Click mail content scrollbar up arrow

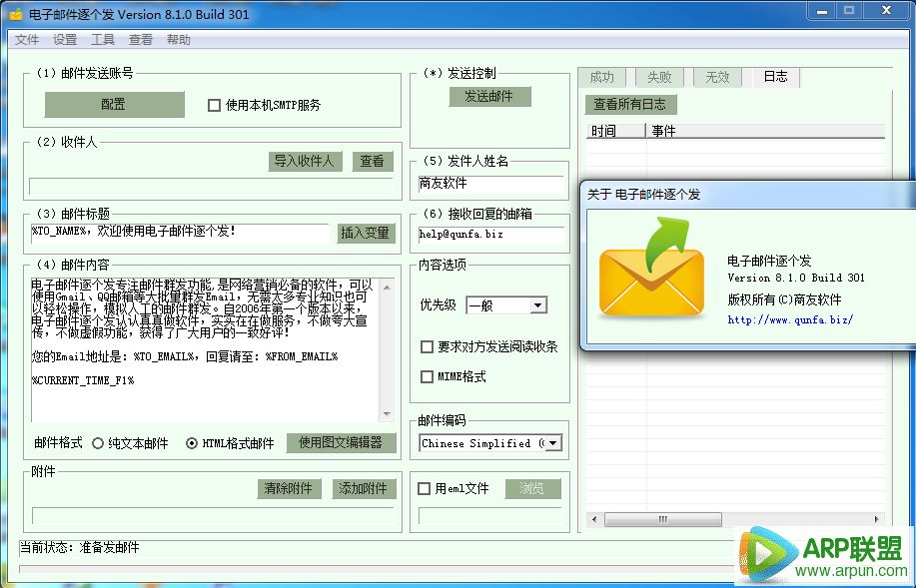[388, 287]
